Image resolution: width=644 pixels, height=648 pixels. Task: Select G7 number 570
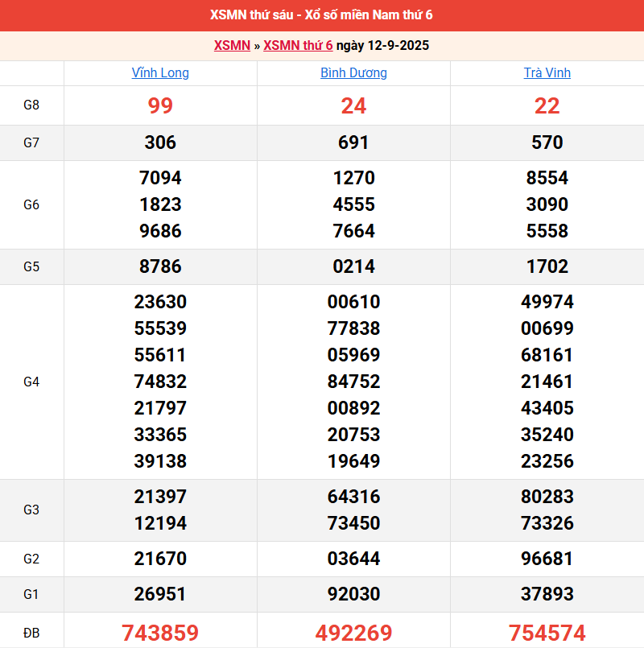pos(547,142)
